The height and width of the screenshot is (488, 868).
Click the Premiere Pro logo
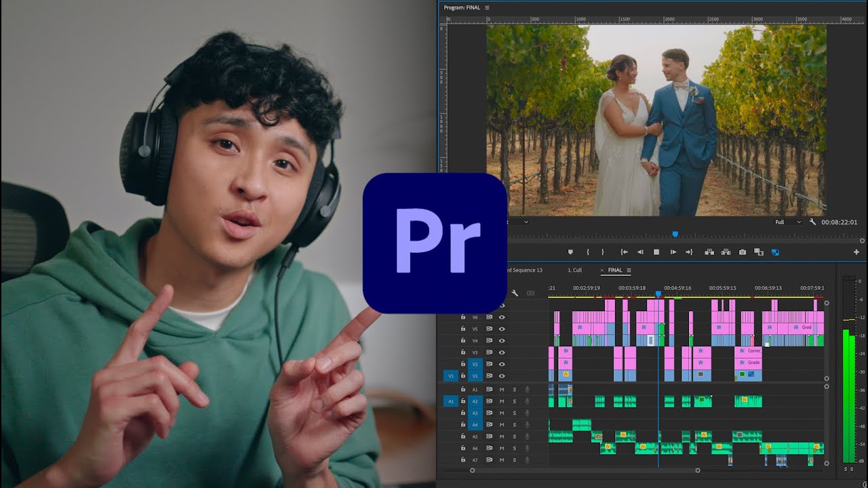(435, 242)
